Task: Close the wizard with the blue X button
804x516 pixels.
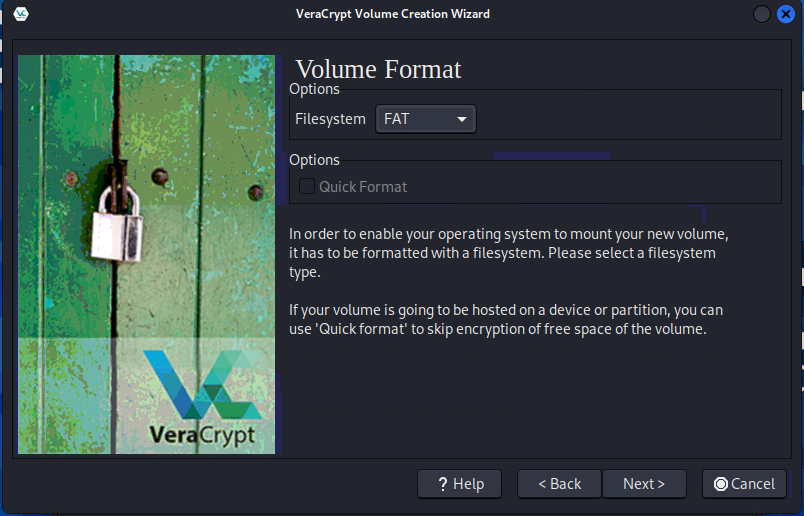Action: click(786, 14)
